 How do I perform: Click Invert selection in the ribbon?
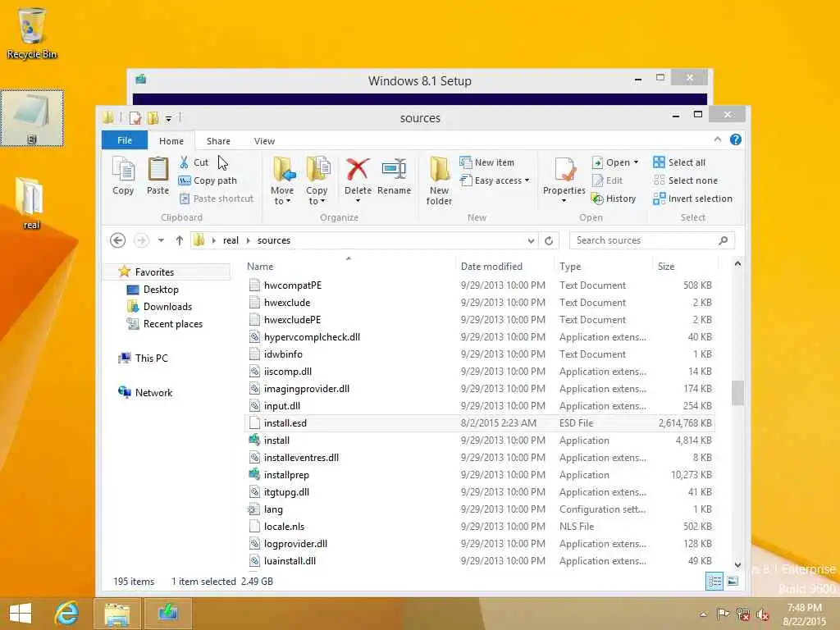[692, 199]
